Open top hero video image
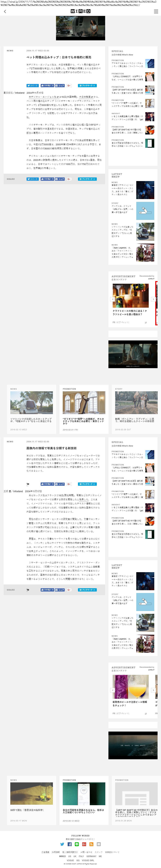The image size is (161, 868). (x=81, y=28)
